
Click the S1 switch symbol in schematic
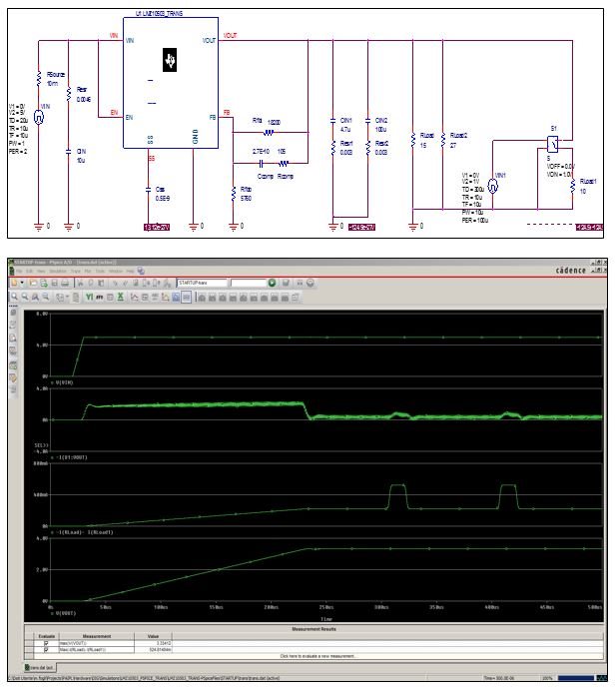point(552,144)
